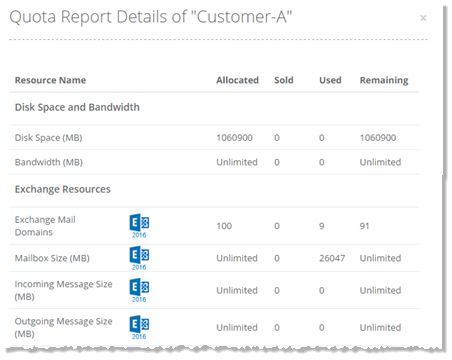This screenshot has height=360, width=452.
Task: Select the Incoming Message Size (MB) label
Action: coord(63,290)
